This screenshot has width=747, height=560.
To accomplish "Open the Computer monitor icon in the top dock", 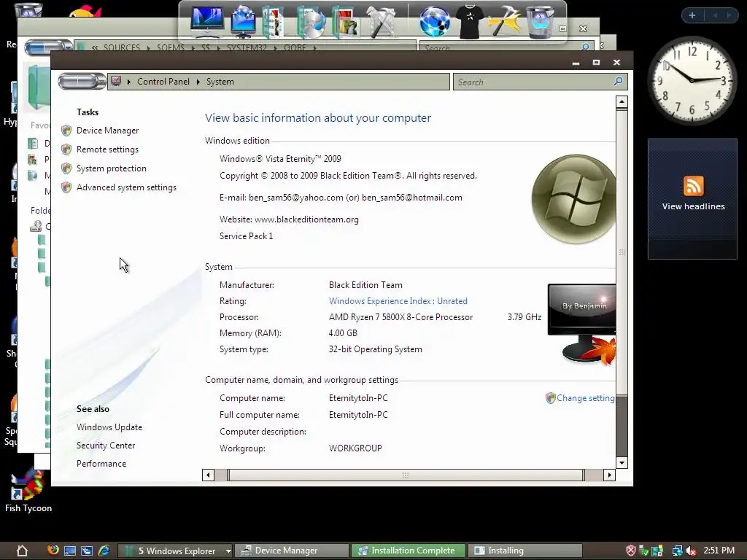I will [207, 21].
